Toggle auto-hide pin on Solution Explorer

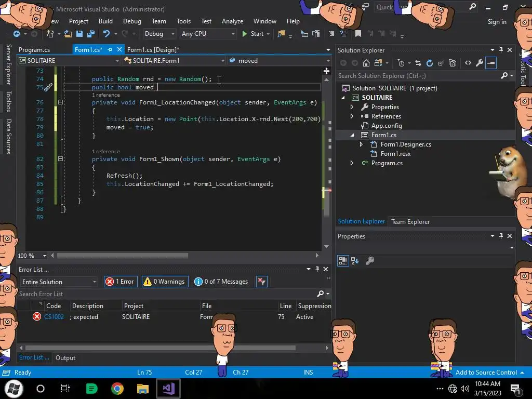pyautogui.click(x=501, y=50)
